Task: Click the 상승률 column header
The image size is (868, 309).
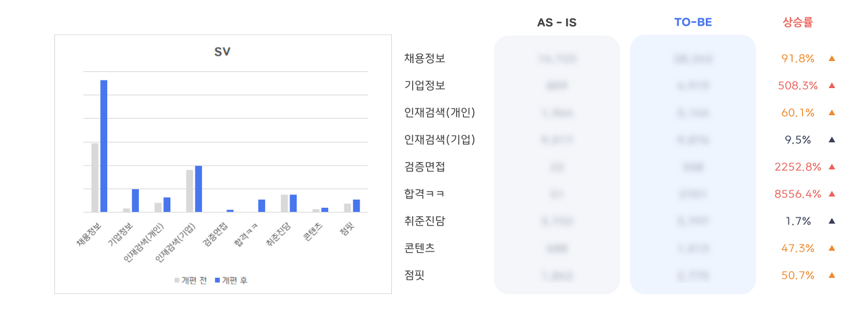Action: tap(797, 22)
